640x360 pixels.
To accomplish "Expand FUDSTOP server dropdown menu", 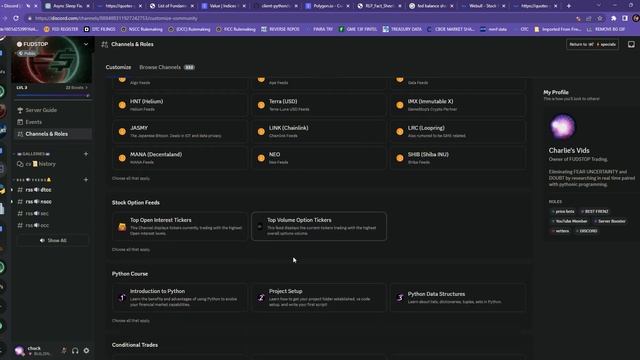I will [x=86, y=44].
